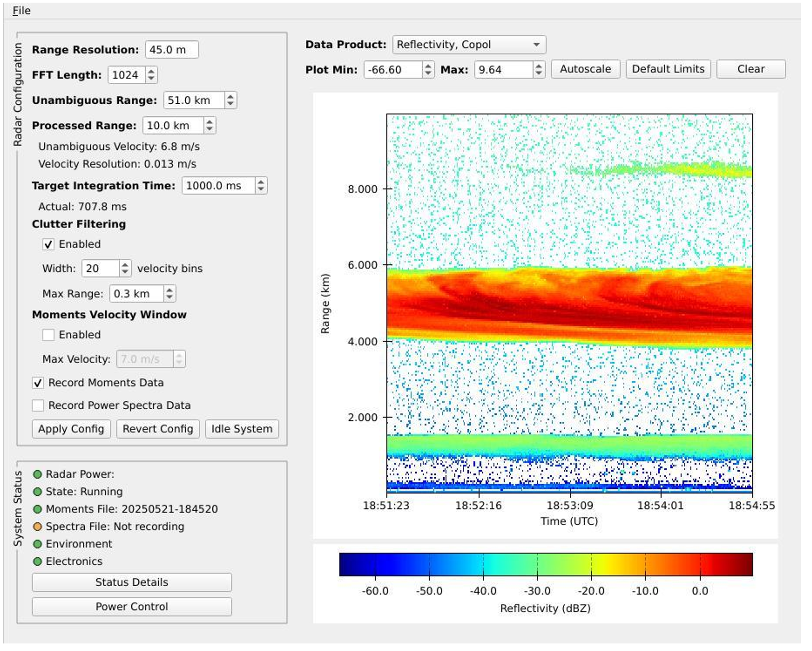Click the Range Resolution input field
The height and width of the screenshot is (651, 812).
[172, 50]
